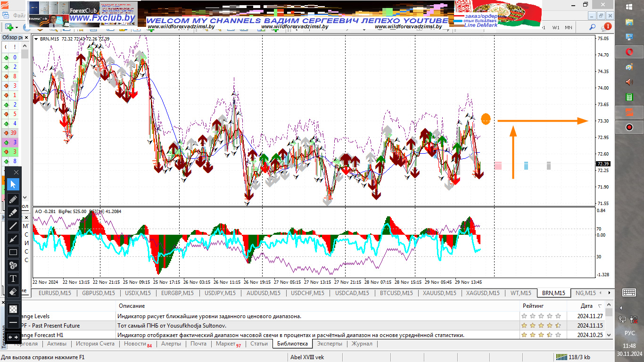Viewport: 644px width, 362px height.
Task: Open the checkered transparency color option
Action: click(13, 309)
